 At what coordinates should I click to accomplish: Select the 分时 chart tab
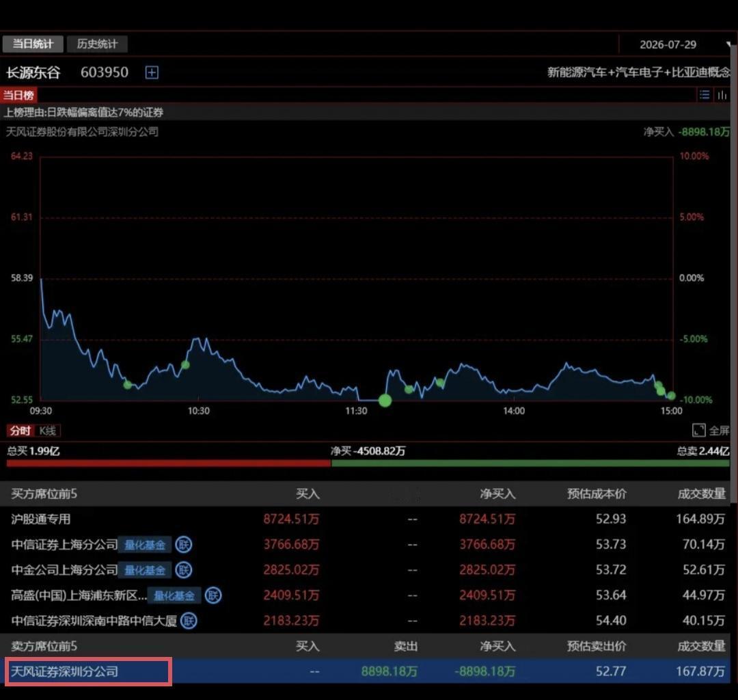(x=20, y=431)
